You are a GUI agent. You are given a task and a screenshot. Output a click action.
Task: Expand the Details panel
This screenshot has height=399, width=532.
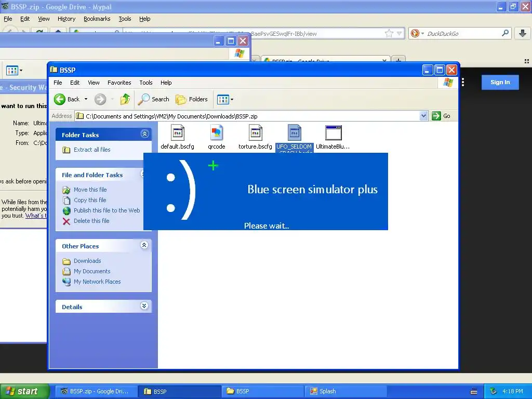click(144, 305)
